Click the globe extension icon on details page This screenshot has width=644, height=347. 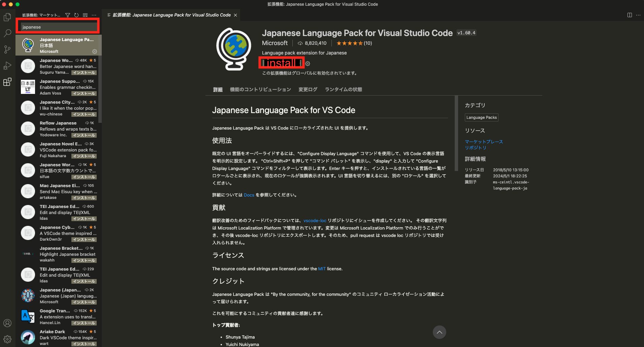[x=234, y=49]
